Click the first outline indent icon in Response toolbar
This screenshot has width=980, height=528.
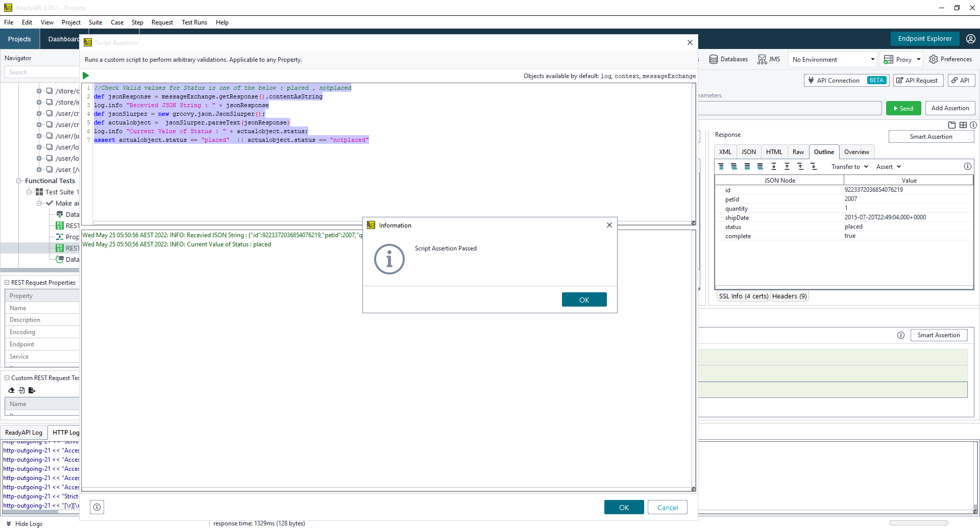tap(721, 166)
